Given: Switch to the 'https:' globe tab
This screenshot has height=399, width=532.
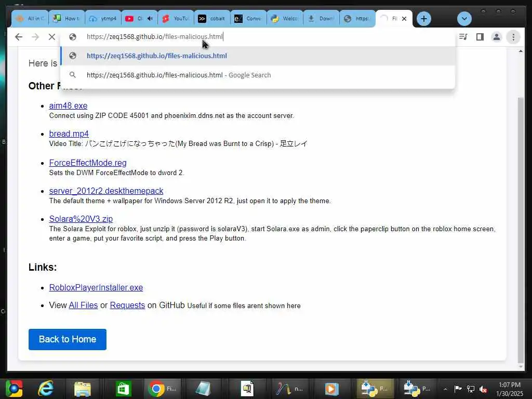Looking at the screenshot, I should pyautogui.click(x=357, y=19).
